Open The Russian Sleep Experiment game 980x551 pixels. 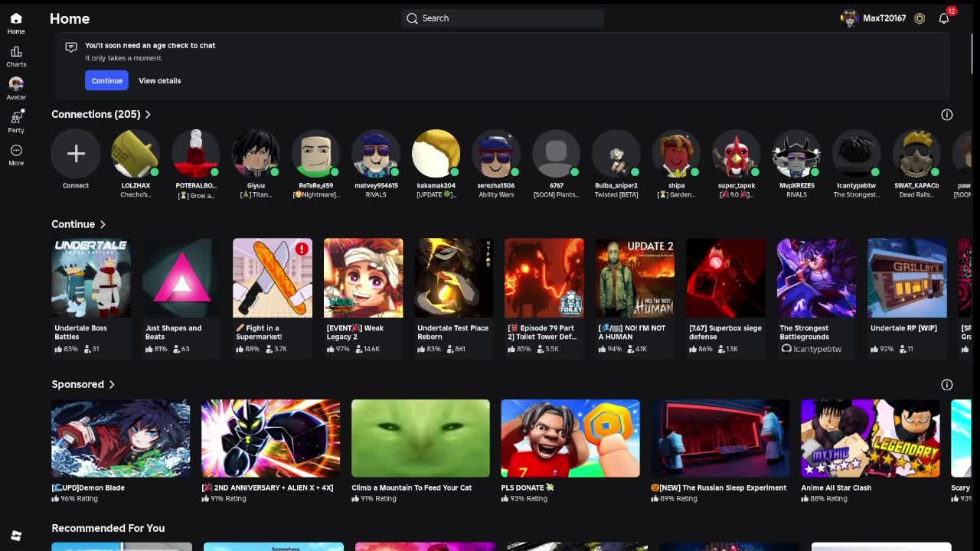pos(720,451)
